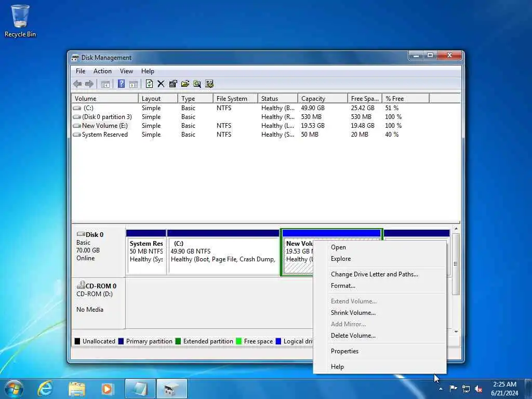Viewport: 532px width, 399px height.
Task: Sort by the File System column header
Action: coord(235,98)
